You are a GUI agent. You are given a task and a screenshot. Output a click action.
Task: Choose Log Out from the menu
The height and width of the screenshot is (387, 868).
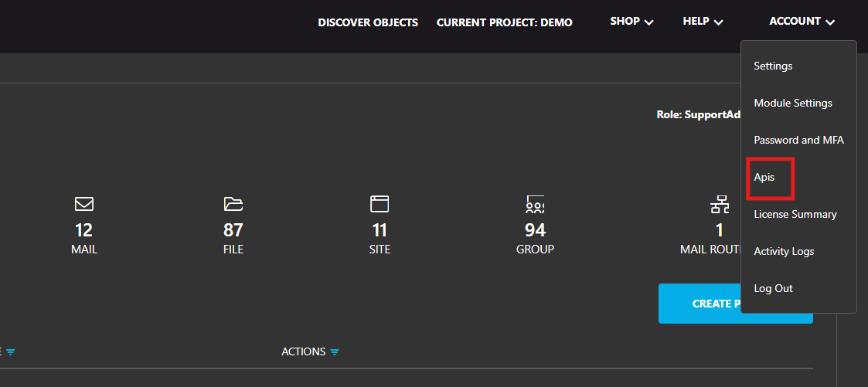pos(773,289)
